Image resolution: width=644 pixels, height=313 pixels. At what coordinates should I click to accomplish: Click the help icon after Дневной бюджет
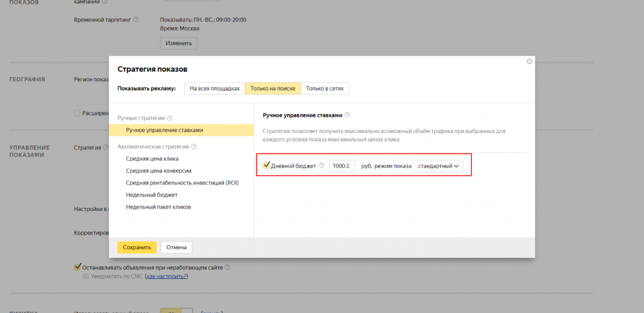(321, 166)
